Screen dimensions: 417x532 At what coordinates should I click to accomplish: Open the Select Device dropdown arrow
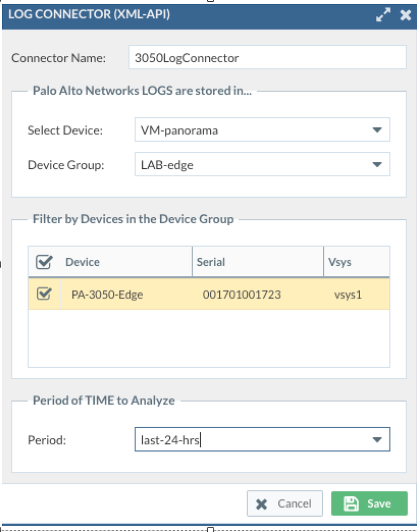pos(377,130)
